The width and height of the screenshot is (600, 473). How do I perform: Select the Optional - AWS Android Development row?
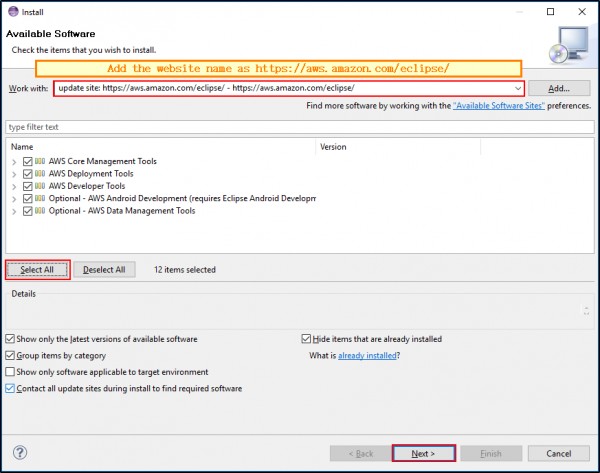[x=182, y=198]
